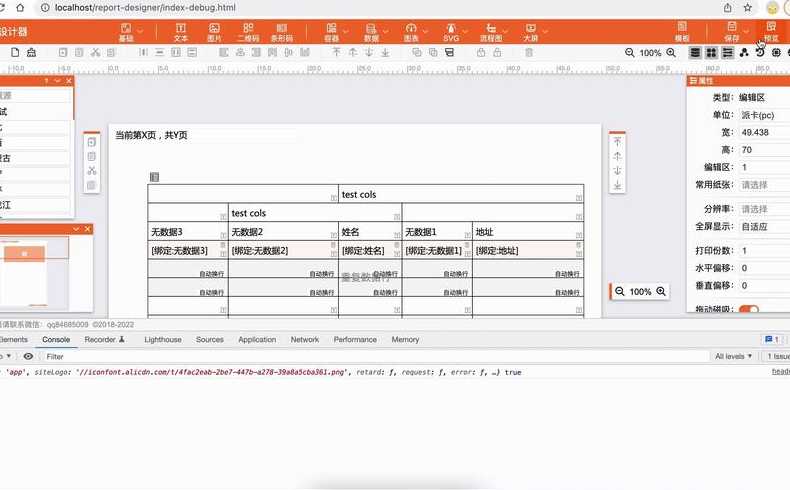Image resolution: width=790 pixels, height=490 pixels.
Task: Click the 宽 width field 49.438
Action: (x=764, y=132)
